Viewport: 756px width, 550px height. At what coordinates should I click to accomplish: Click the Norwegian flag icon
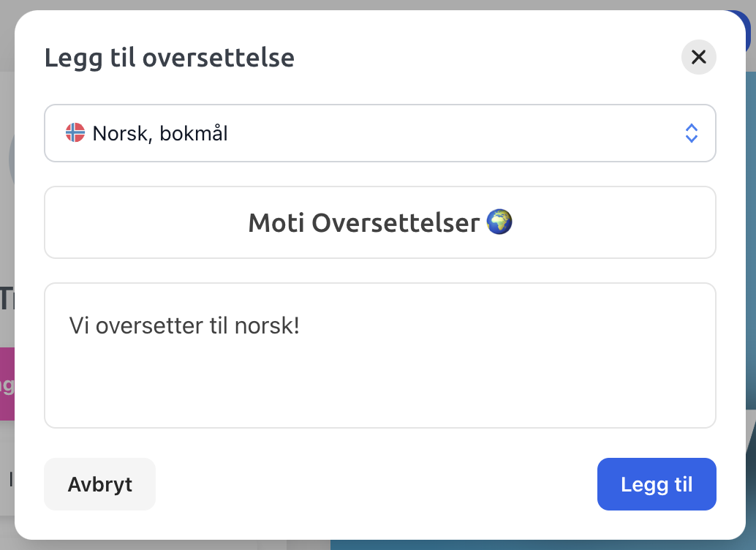point(75,132)
